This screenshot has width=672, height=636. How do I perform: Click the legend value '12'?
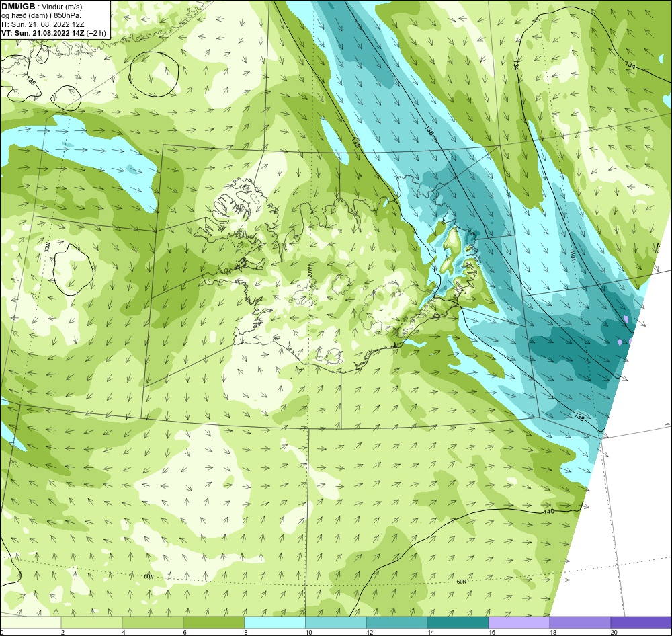[x=370, y=632]
